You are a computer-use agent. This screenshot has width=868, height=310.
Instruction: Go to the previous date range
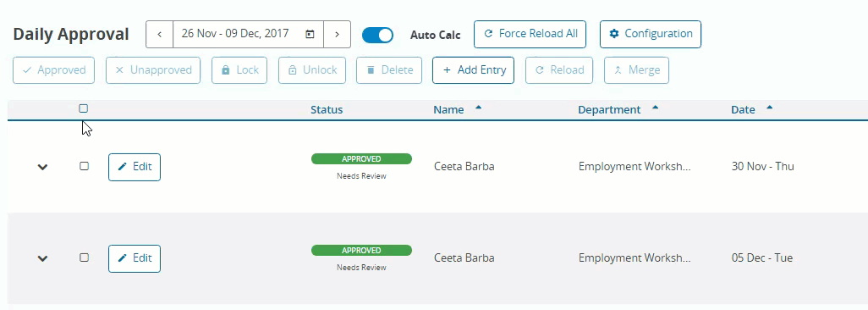(x=159, y=35)
